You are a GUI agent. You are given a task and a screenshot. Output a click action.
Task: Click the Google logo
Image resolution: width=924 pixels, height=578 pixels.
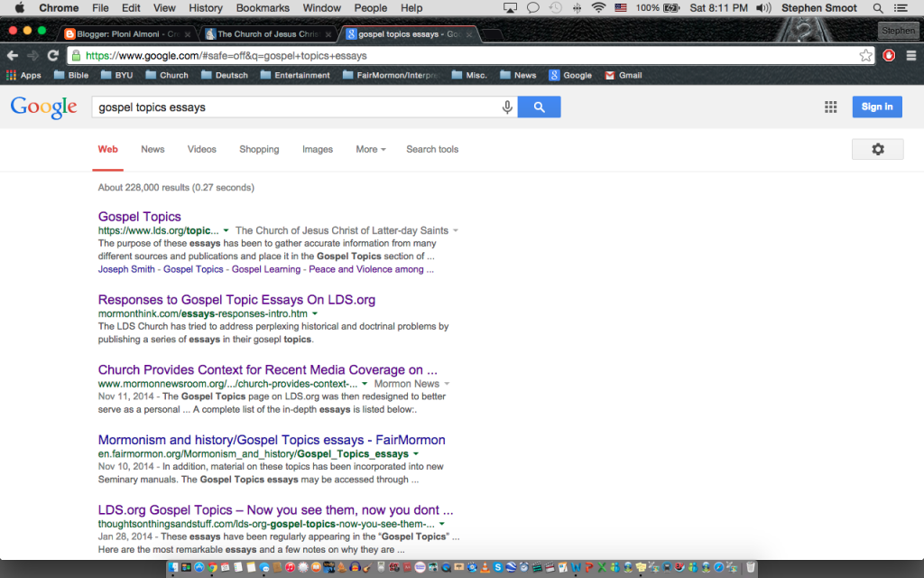pos(43,107)
